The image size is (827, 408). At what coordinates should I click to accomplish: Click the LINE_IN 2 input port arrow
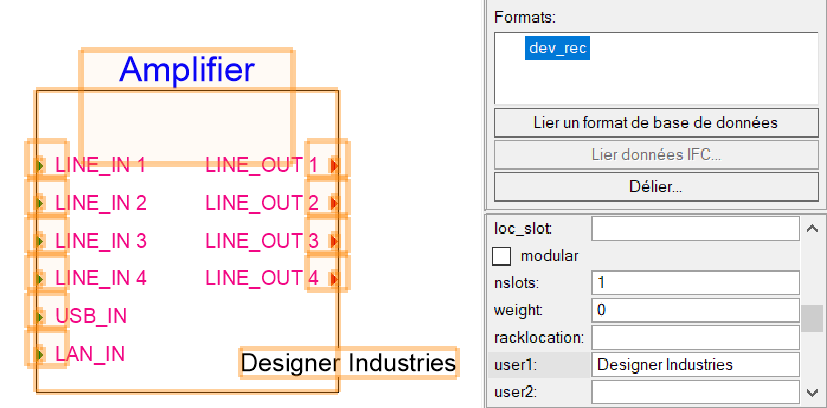[x=40, y=203]
